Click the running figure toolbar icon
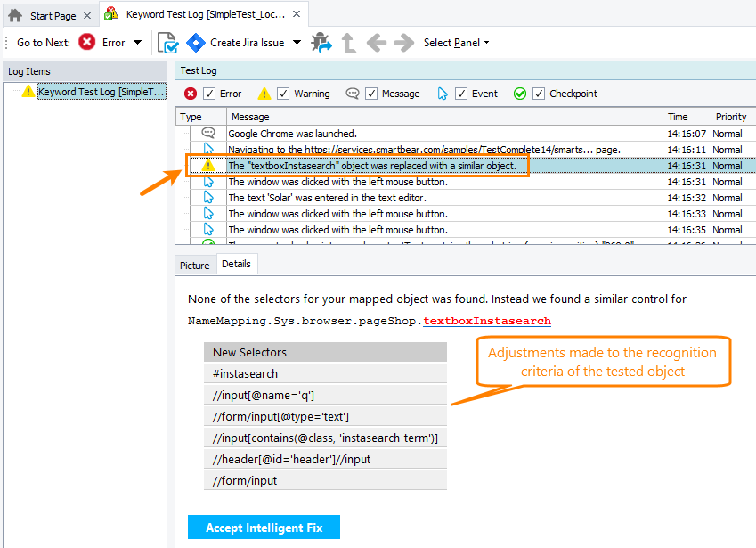Image resolution: width=756 pixels, height=548 pixels. click(321, 42)
